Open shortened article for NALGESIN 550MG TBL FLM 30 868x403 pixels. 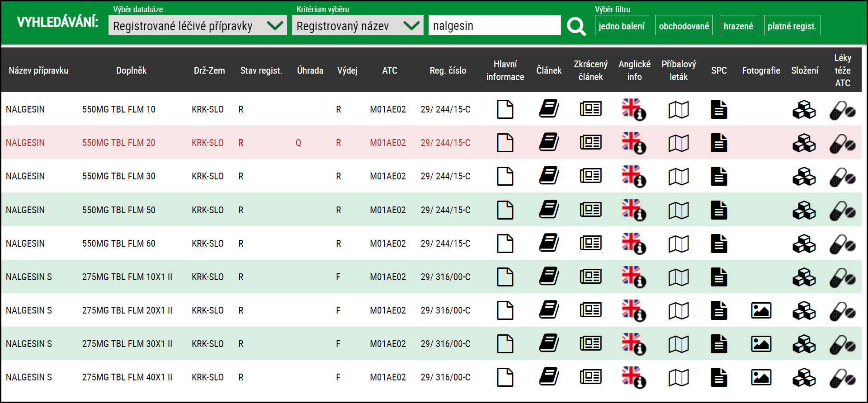coord(590,176)
